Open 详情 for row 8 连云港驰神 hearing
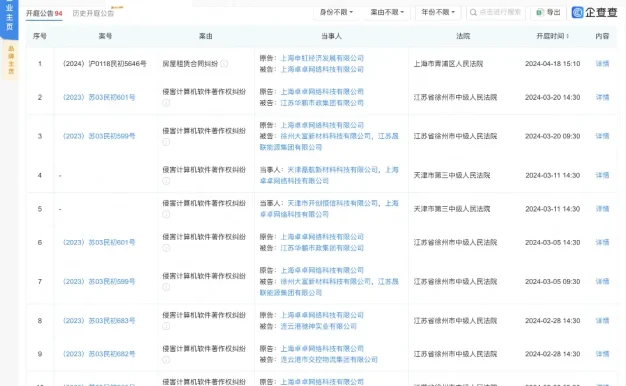The image size is (626, 386). 602,321
